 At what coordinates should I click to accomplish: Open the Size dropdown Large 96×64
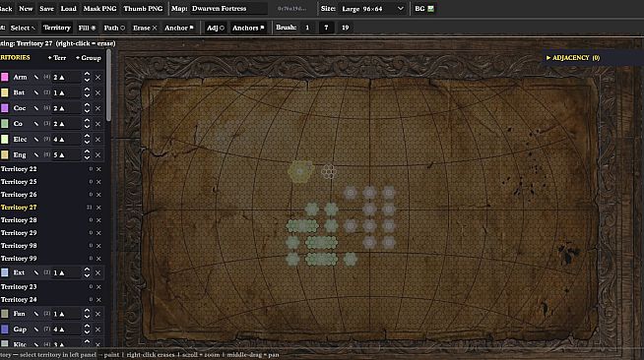pyautogui.click(x=372, y=9)
